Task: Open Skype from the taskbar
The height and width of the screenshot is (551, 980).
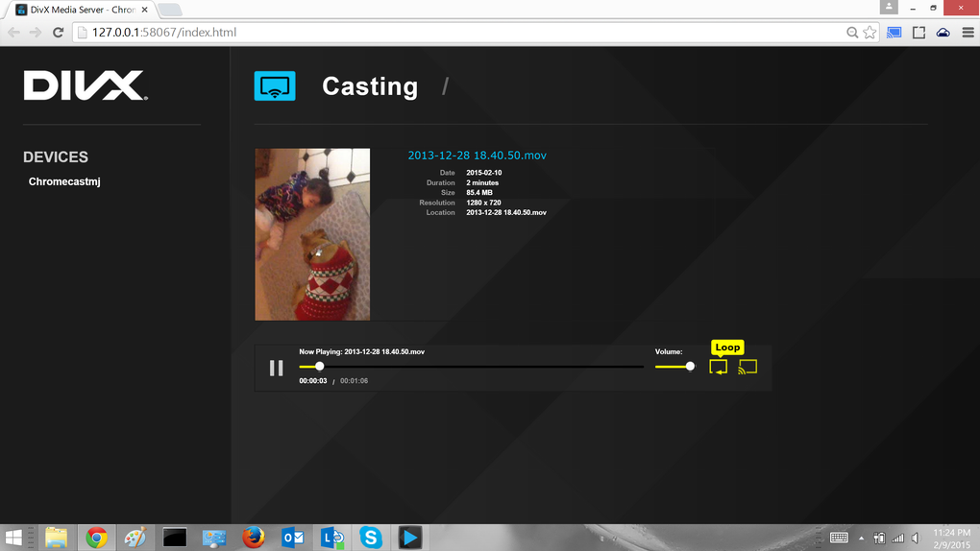Action: point(371,538)
